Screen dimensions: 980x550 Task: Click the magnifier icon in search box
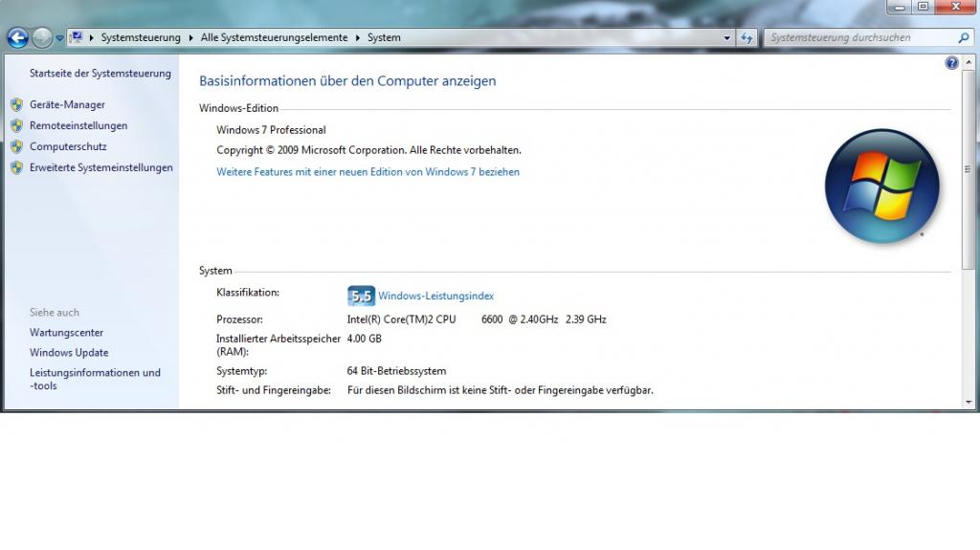pyautogui.click(x=964, y=38)
